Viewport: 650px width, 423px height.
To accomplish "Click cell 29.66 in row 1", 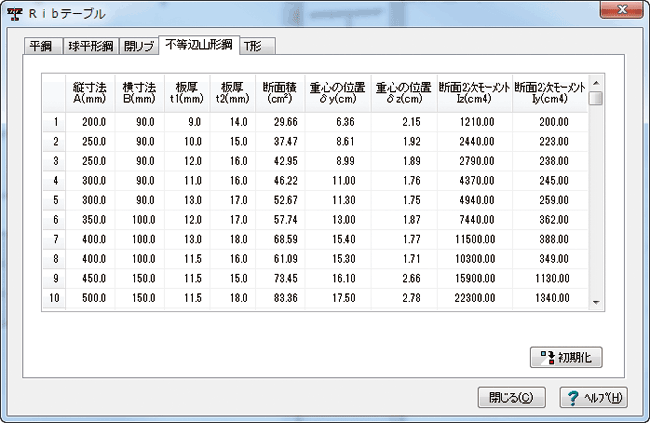I will click(280, 122).
